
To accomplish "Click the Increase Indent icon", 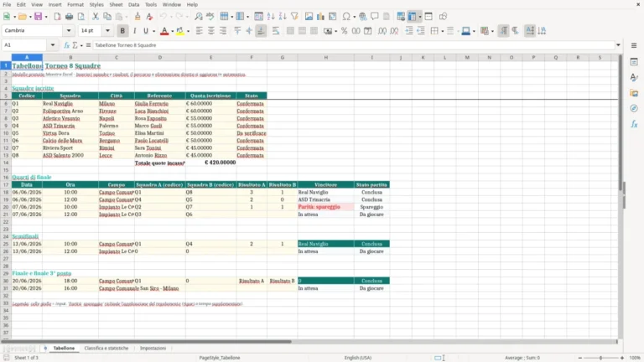I will (409, 31).
